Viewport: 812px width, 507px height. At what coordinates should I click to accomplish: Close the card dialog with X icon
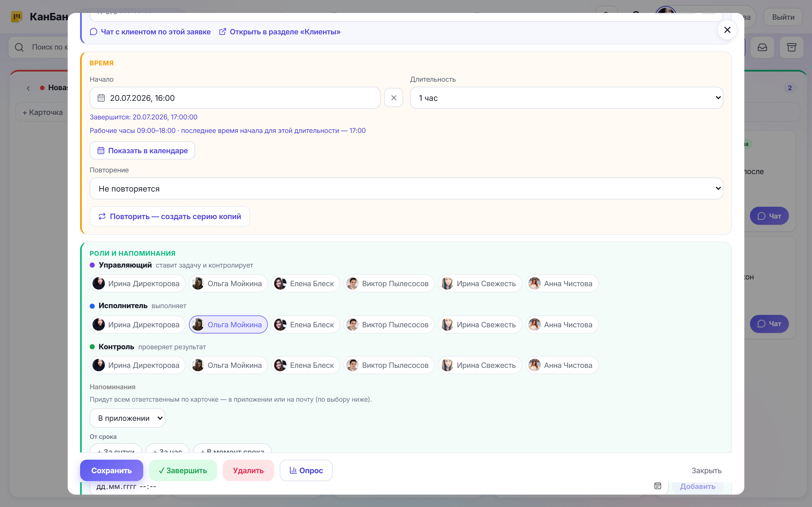click(727, 30)
